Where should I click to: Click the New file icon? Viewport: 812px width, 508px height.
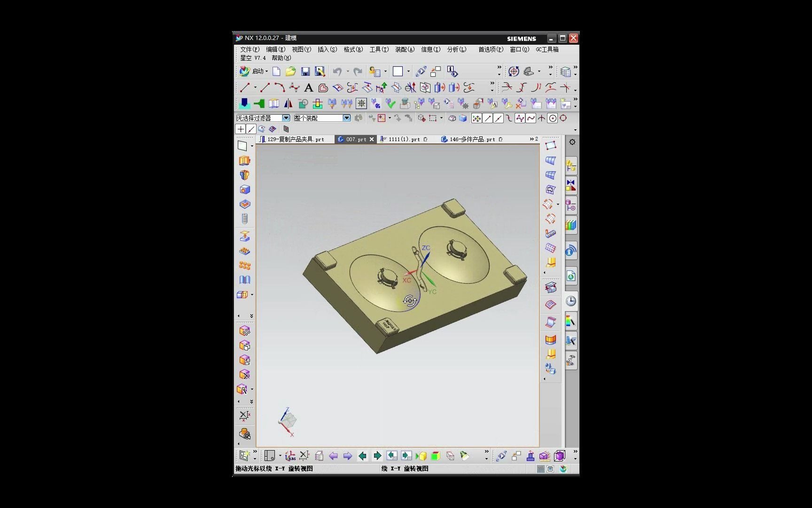tap(276, 71)
